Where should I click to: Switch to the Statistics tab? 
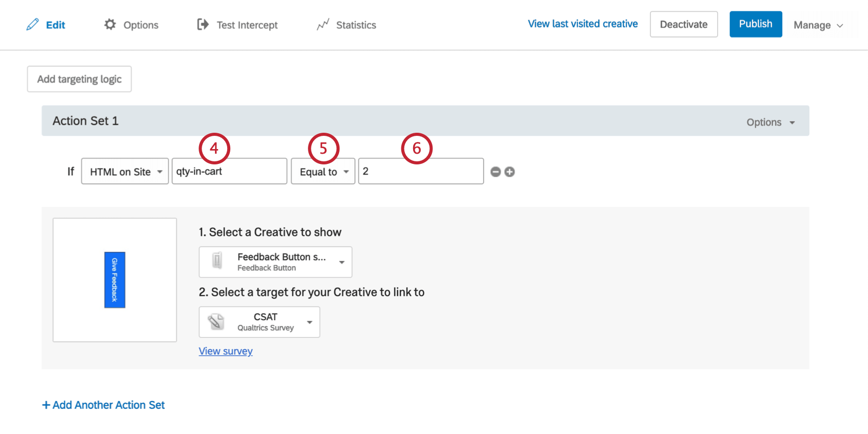coord(356,25)
